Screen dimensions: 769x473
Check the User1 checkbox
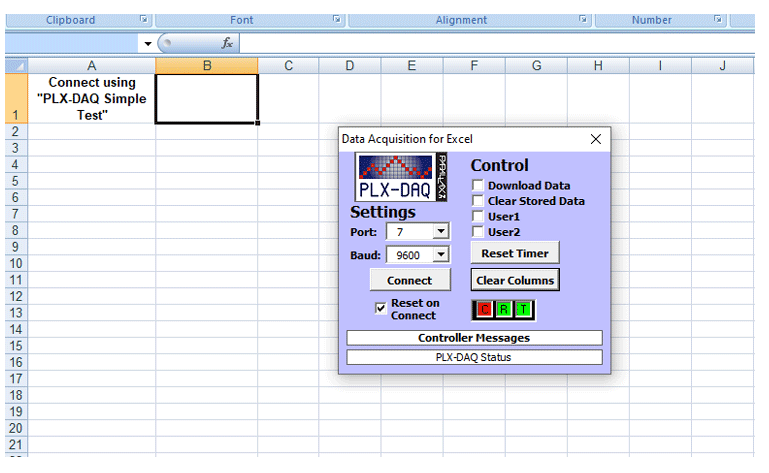pyautogui.click(x=478, y=216)
